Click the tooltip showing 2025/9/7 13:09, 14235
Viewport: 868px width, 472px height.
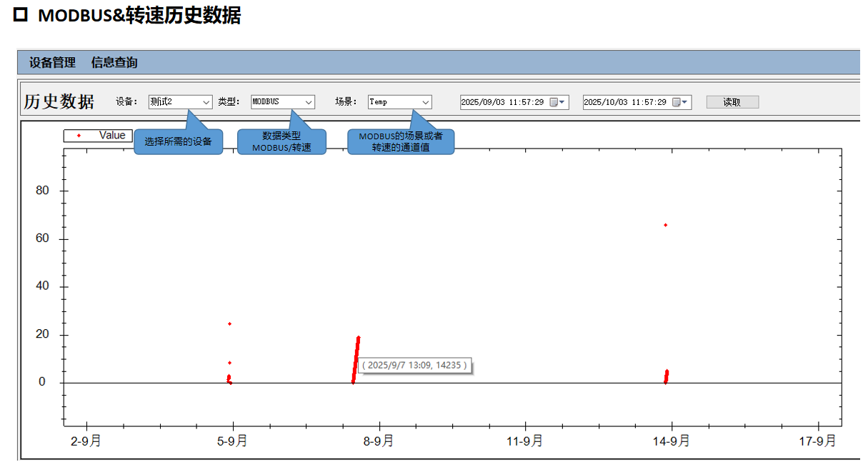pyautogui.click(x=414, y=365)
